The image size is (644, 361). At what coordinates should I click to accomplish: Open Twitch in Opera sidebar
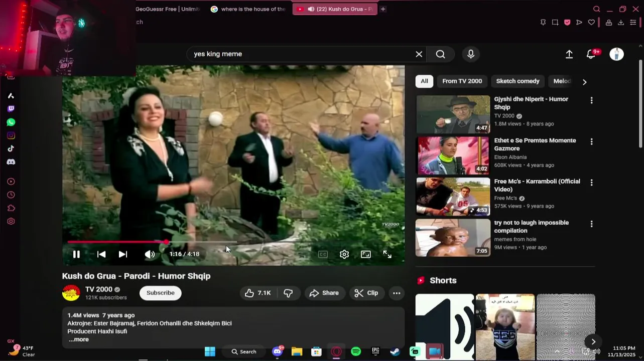pos(11,109)
